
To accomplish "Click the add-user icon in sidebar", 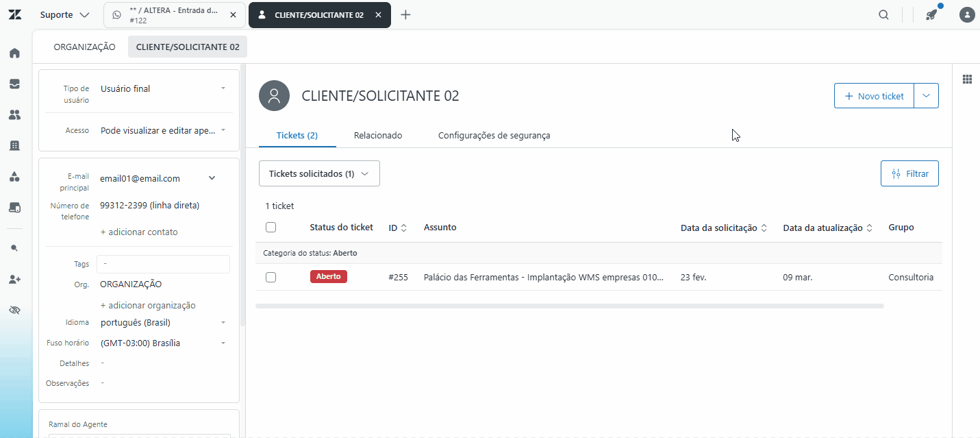I will (x=14, y=279).
